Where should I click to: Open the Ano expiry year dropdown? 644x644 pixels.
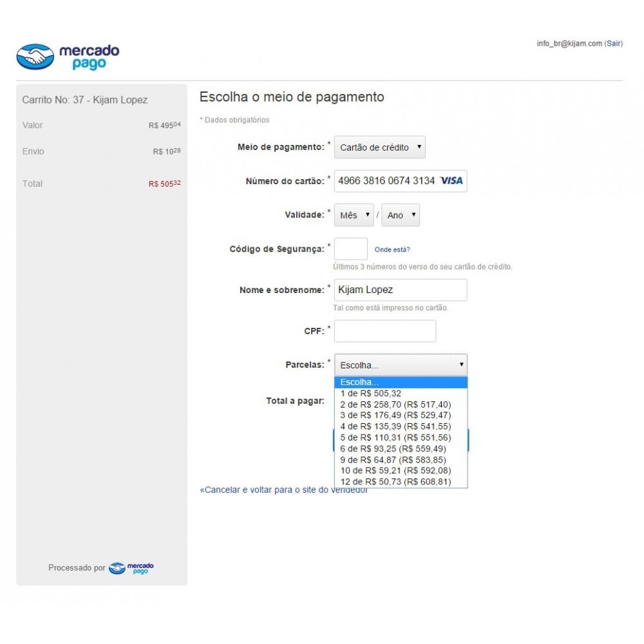(401, 215)
